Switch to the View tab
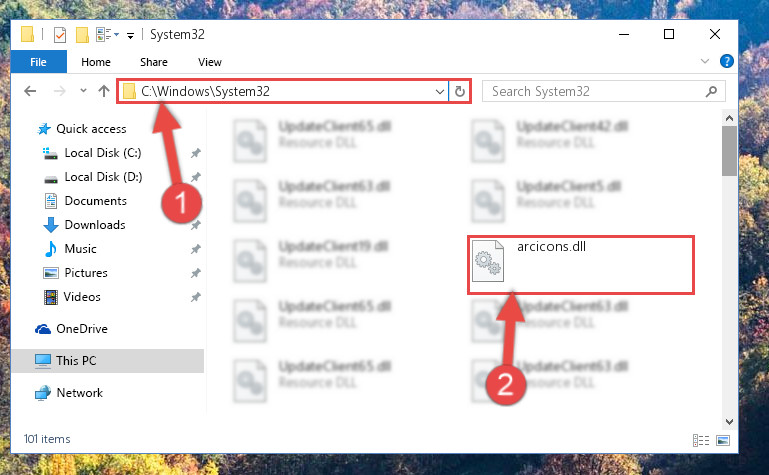 tap(210, 62)
